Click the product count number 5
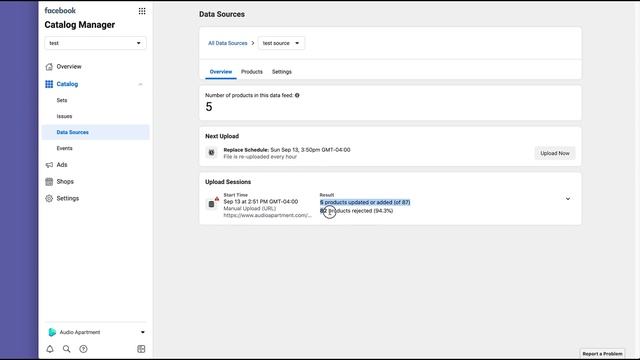The width and height of the screenshot is (640, 360). coord(209,107)
